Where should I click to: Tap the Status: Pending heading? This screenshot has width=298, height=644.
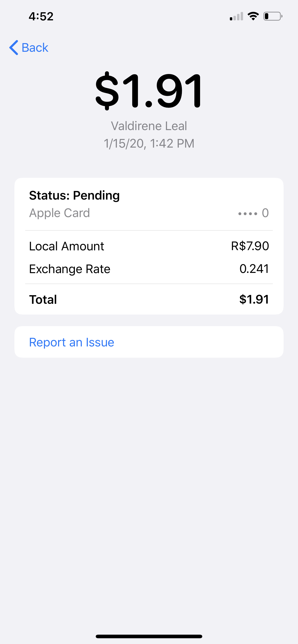tap(74, 195)
